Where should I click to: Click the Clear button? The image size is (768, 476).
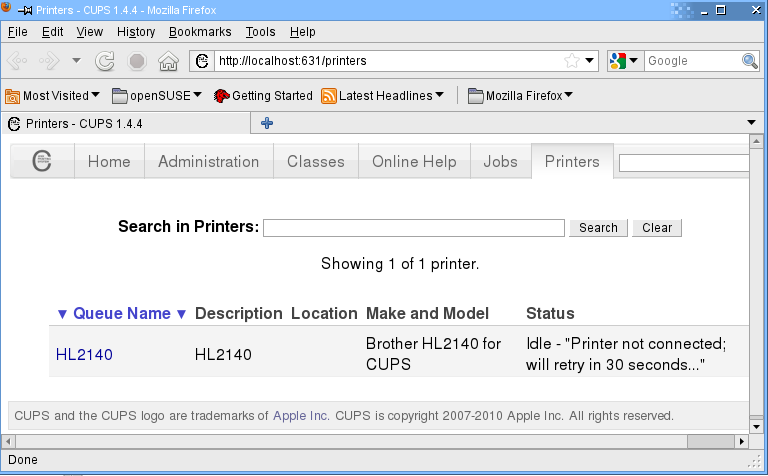657,228
